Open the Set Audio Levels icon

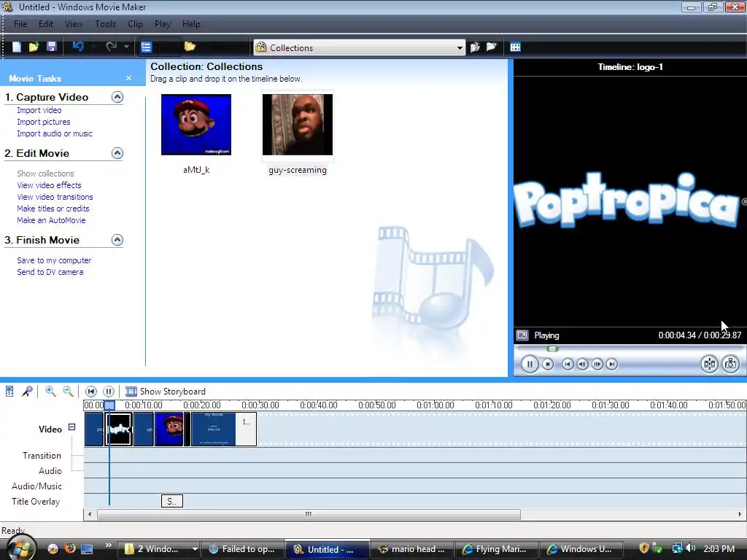click(9, 392)
